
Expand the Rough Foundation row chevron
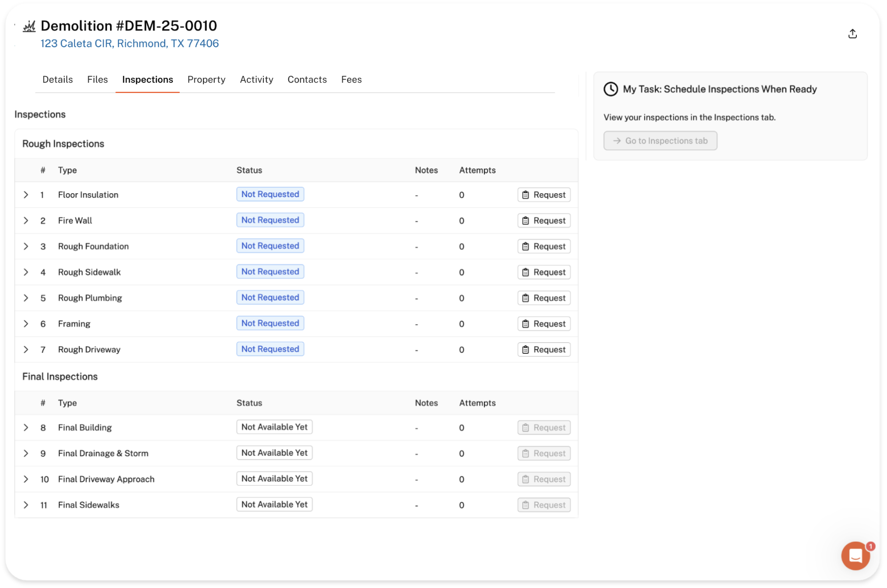pyautogui.click(x=26, y=246)
